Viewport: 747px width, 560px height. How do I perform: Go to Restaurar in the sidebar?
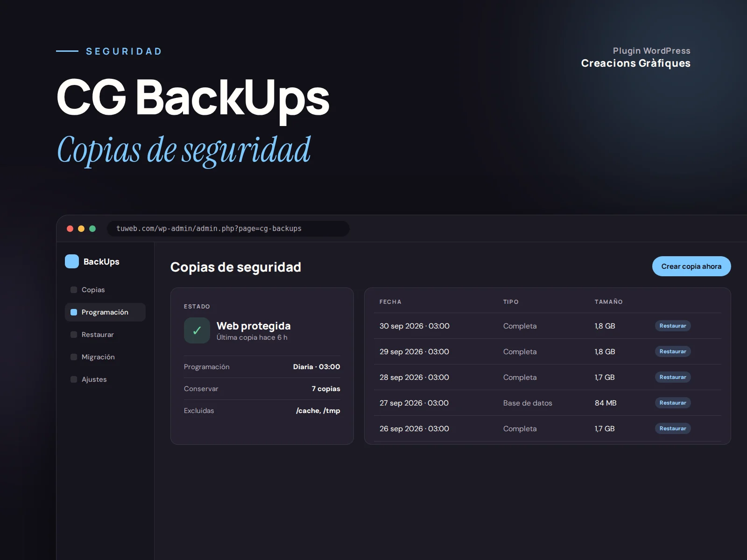coord(105,335)
